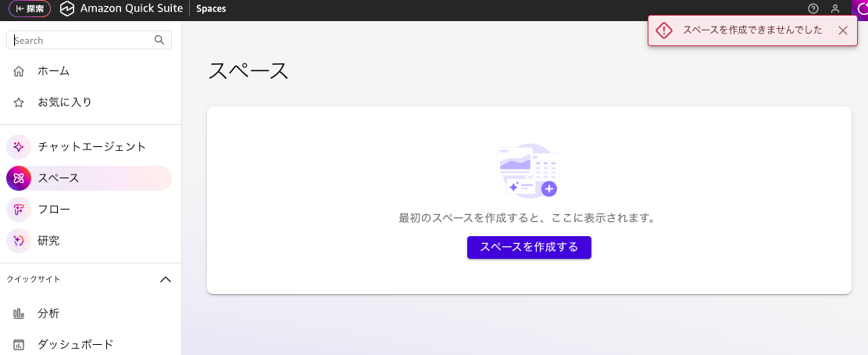Click the red warning icon in notification

(x=664, y=30)
